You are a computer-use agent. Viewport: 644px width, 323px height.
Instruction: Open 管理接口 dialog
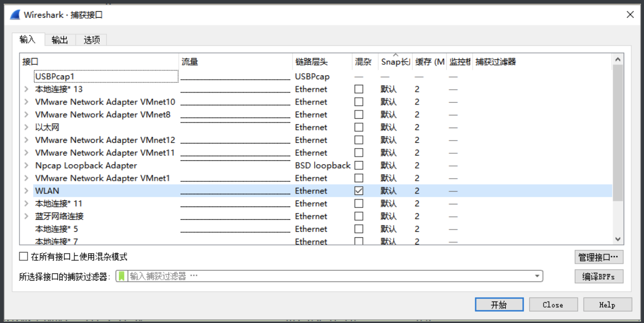599,257
